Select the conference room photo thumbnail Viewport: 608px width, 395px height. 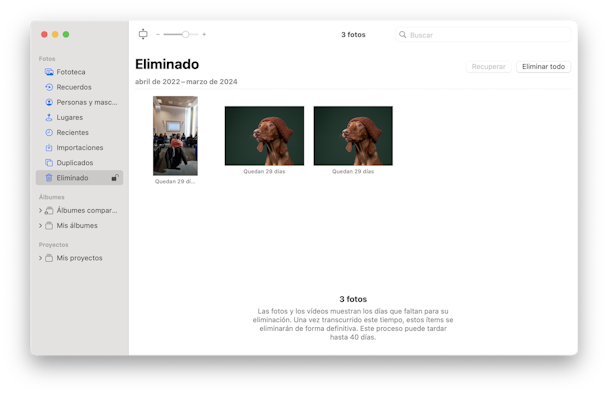click(175, 136)
